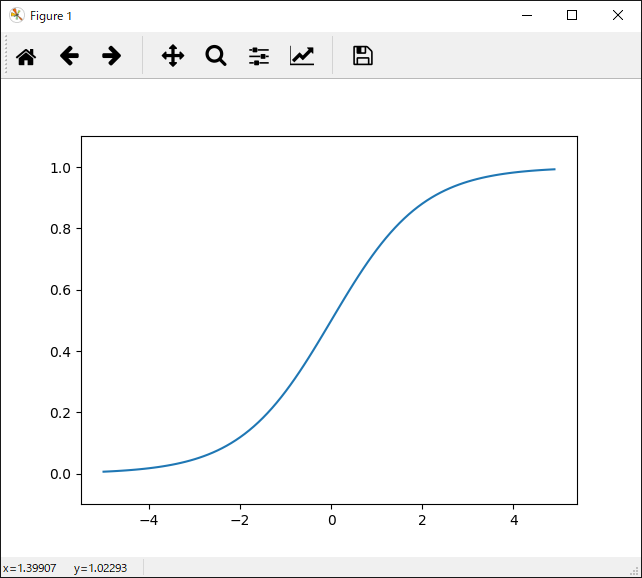642x578 pixels.
Task: Close the Figure 1 window
Action: (x=618, y=15)
